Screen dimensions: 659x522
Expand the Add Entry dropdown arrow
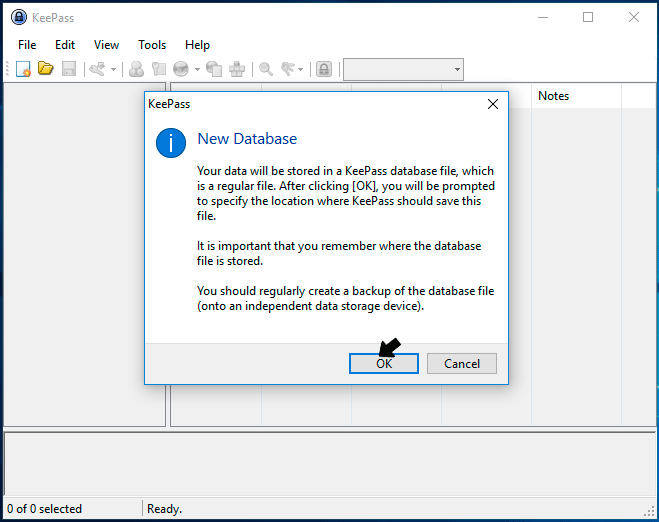tap(113, 69)
